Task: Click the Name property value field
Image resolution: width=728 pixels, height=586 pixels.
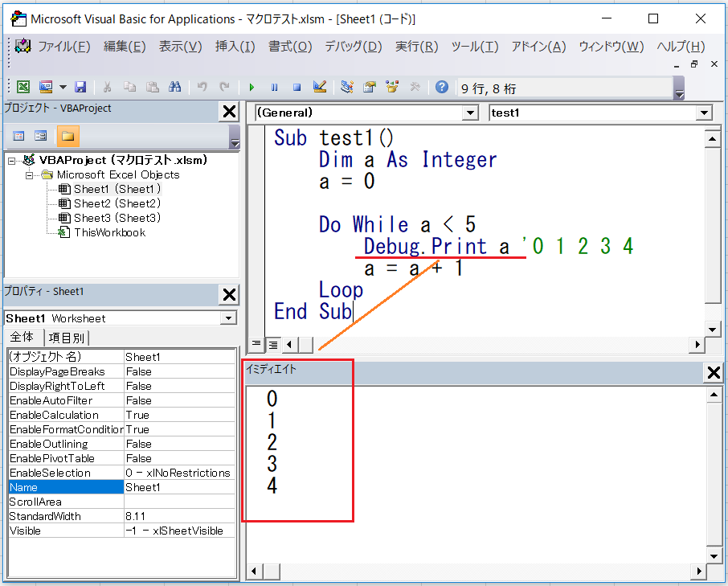Action: coord(180,487)
